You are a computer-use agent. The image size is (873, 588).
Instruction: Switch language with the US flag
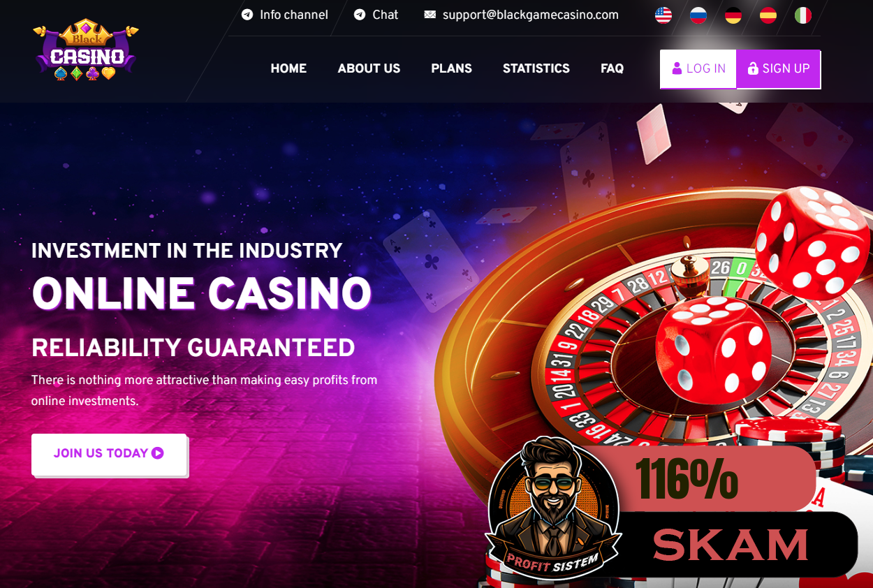(663, 15)
